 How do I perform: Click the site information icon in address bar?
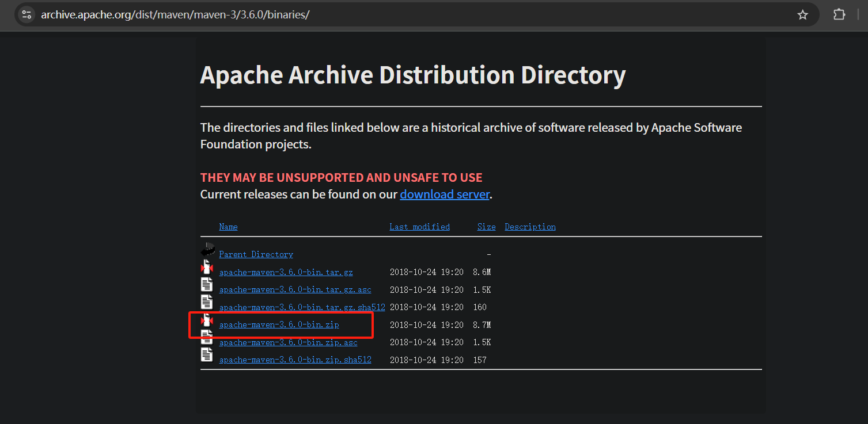26,14
